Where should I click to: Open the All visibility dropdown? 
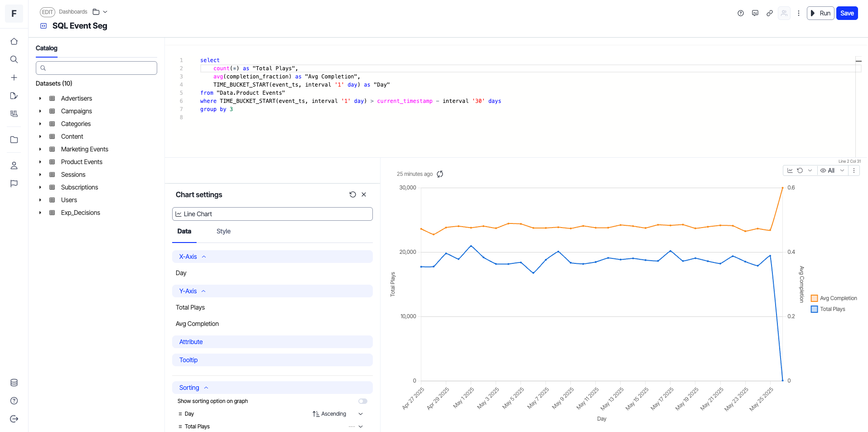pyautogui.click(x=832, y=170)
